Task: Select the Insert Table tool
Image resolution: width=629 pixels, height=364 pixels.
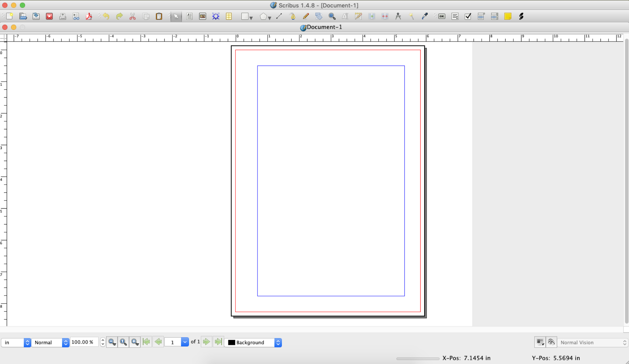Action: pyautogui.click(x=229, y=16)
